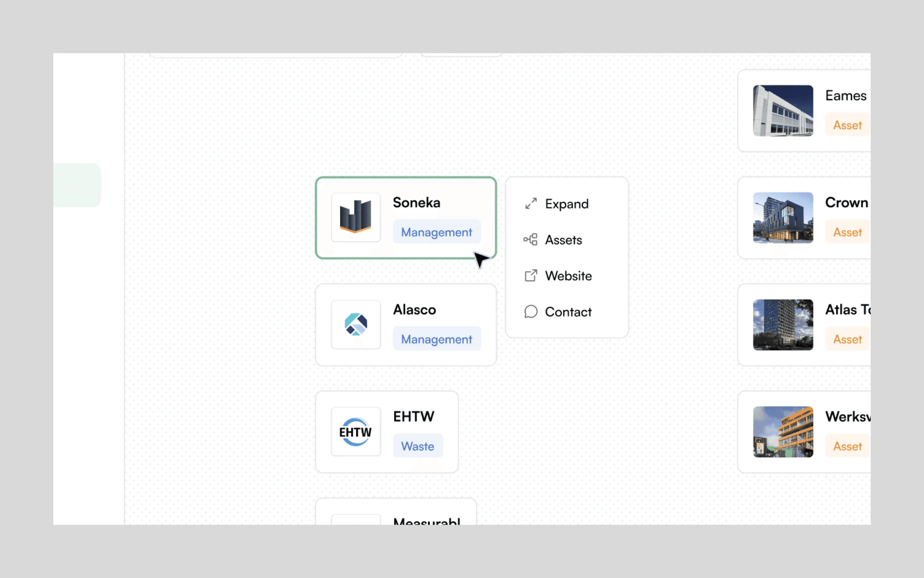Click the Waste tag on EHTW
Viewport: 924px width, 578px height.
[417, 446]
